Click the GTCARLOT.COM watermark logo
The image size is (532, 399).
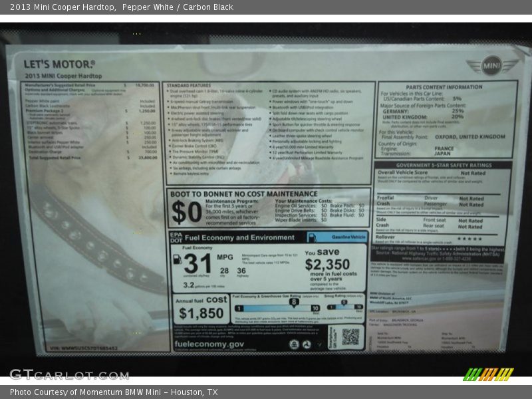point(70,374)
